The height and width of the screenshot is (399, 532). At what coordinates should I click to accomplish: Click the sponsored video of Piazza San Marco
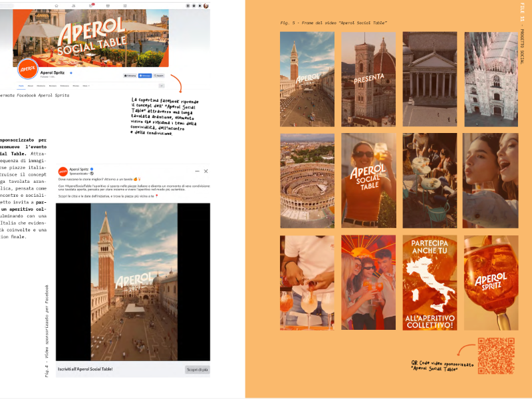pyautogui.click(x=133, y=282)
